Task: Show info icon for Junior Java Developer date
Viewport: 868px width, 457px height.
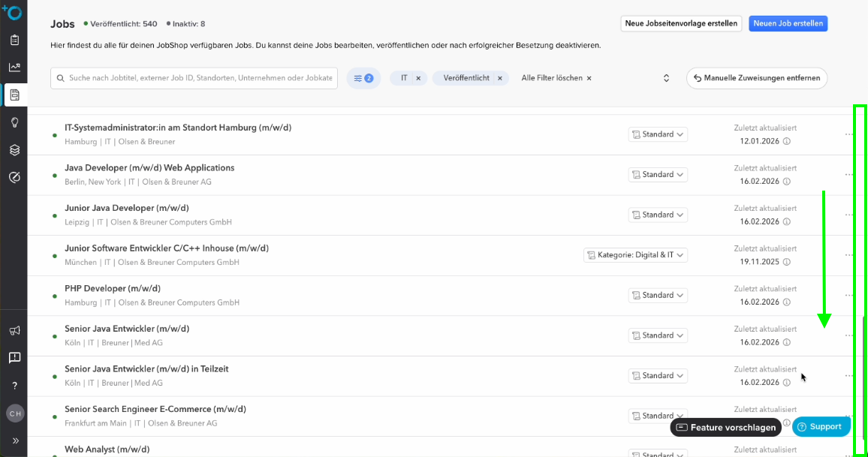Action: click(787, 222)
